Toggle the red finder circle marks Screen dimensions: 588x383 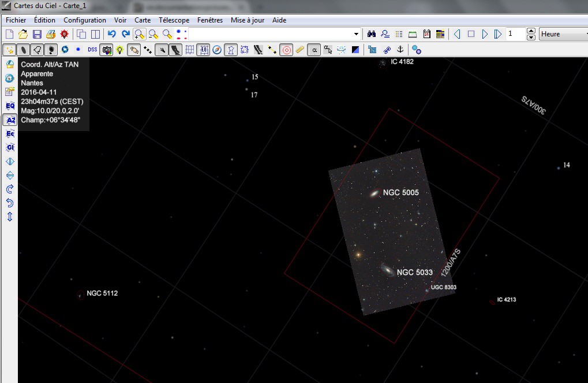pyautogui.click(x=287, y=50)
